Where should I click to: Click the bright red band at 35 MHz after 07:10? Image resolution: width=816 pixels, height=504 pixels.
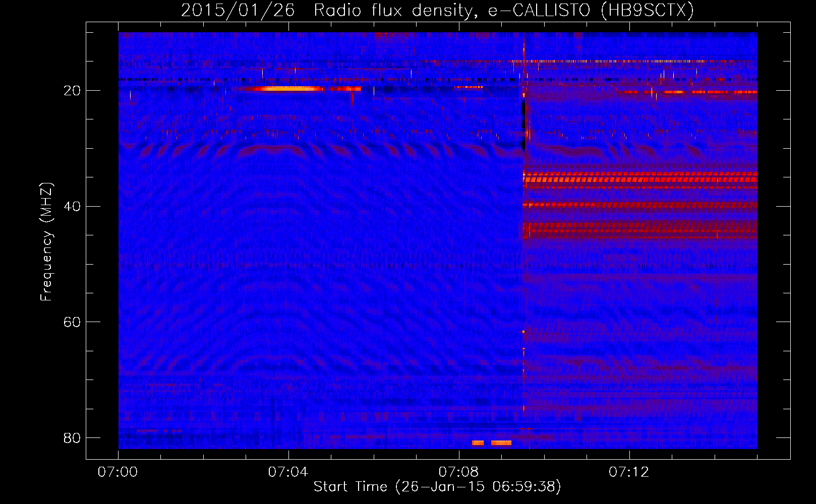(640, 179)
